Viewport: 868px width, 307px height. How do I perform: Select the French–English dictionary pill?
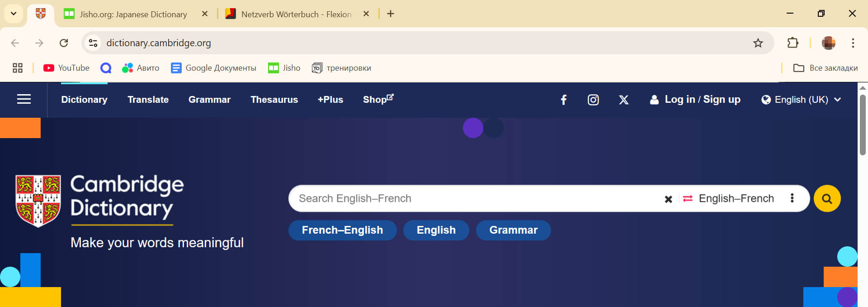[343, 230]
